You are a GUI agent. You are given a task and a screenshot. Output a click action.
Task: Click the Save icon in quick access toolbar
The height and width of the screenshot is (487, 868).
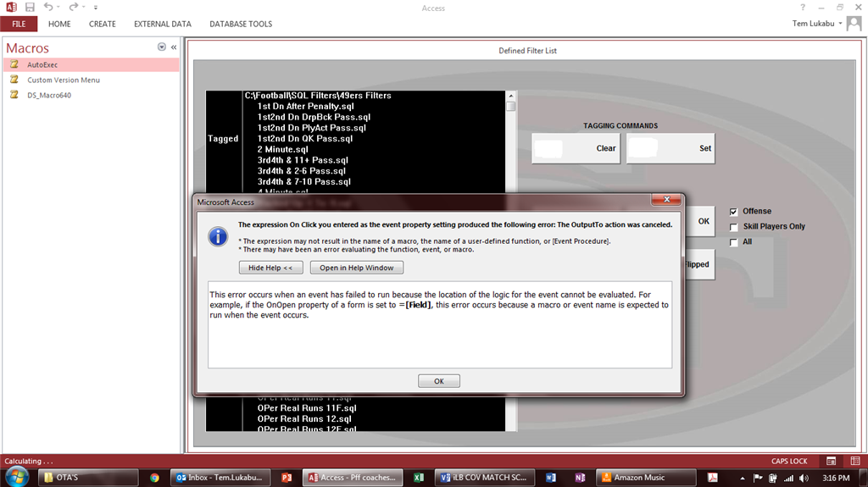(30, 7)
